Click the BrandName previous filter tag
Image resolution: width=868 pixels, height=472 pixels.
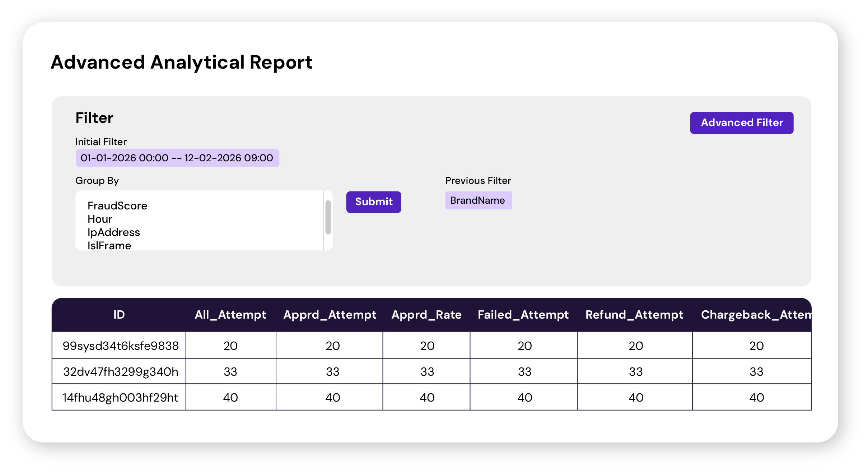(x=478, y=200)
